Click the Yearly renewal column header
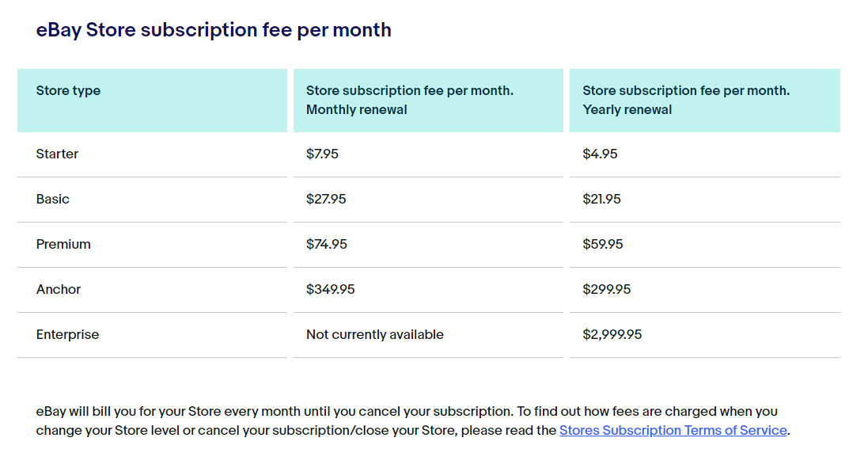Image resolution: width=868 pixels, height=457 pixels. [x=705, y=101]
